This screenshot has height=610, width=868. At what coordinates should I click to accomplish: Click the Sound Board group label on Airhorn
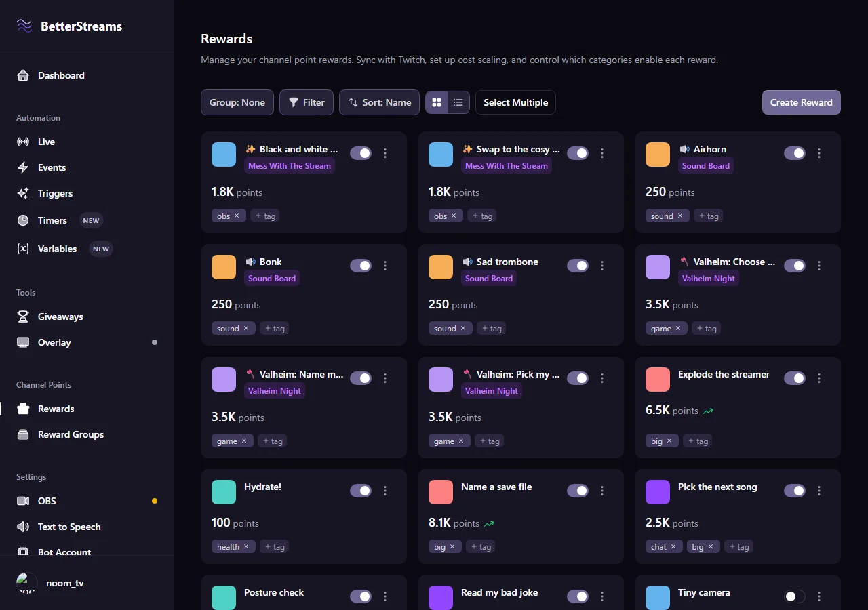(x=706, y=166)
